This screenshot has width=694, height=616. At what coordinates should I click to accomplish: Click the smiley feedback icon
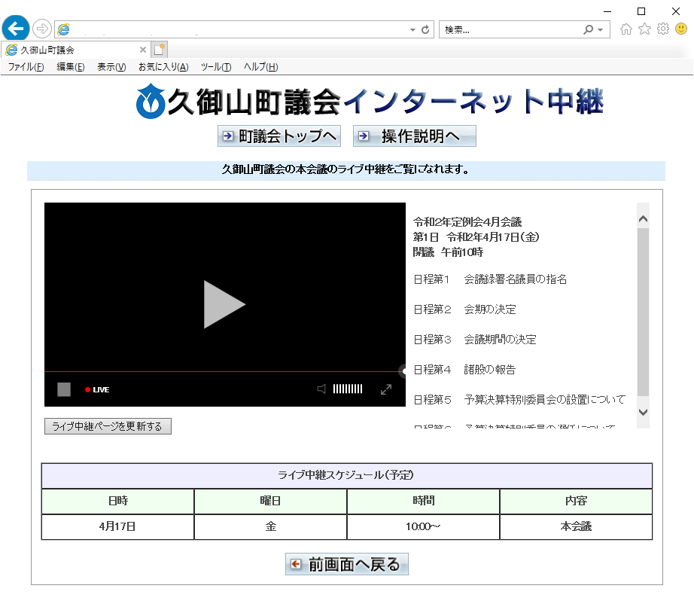coord(681,29)
